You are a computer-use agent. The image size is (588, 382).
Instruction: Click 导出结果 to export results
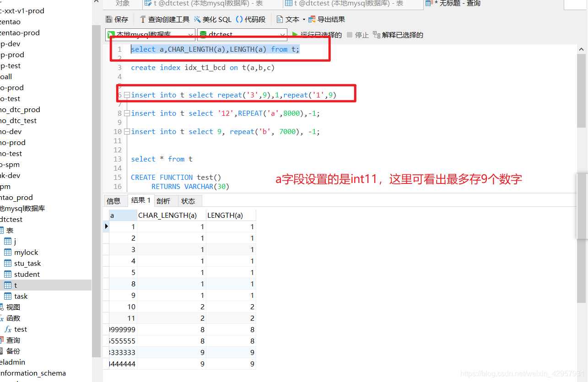[x=327, y=19]
